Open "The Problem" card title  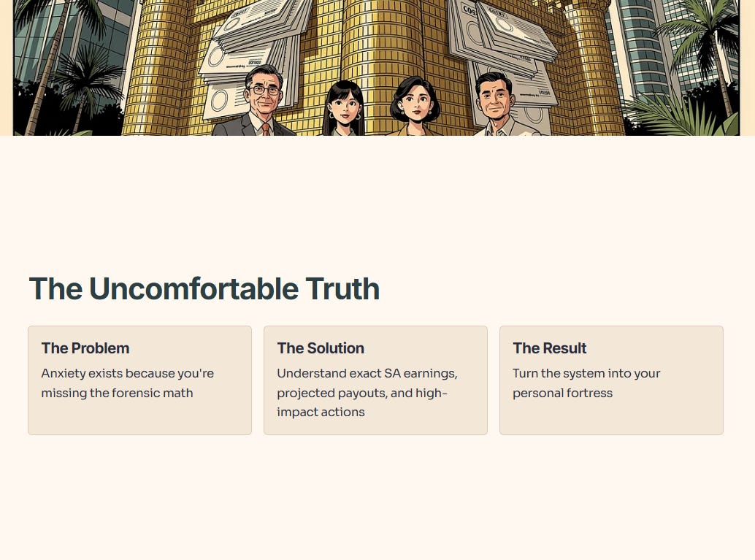click(85, 348)
